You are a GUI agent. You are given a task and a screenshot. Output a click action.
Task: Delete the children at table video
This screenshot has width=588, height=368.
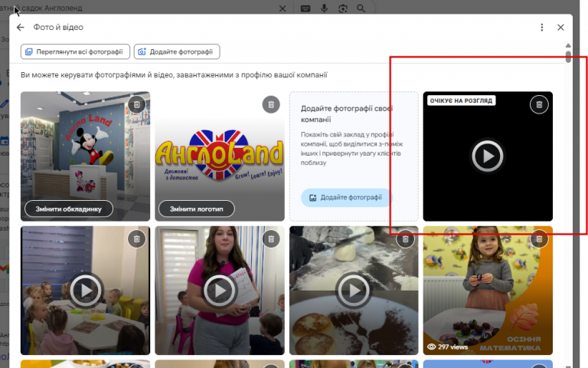(x=137, y=239)
